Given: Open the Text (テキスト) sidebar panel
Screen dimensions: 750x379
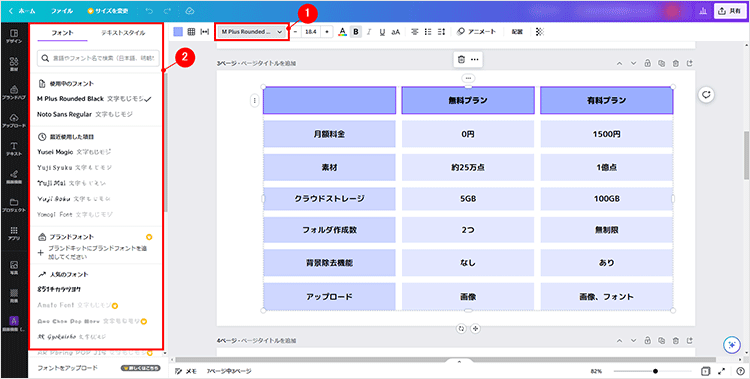Looking at the screenshot, I should pos(14,149).
